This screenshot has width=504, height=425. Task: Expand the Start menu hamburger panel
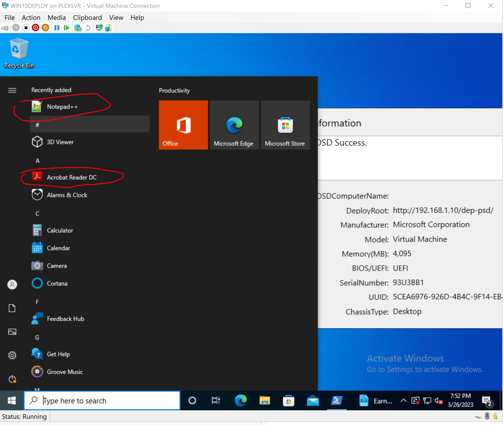(x=12, y=90)
